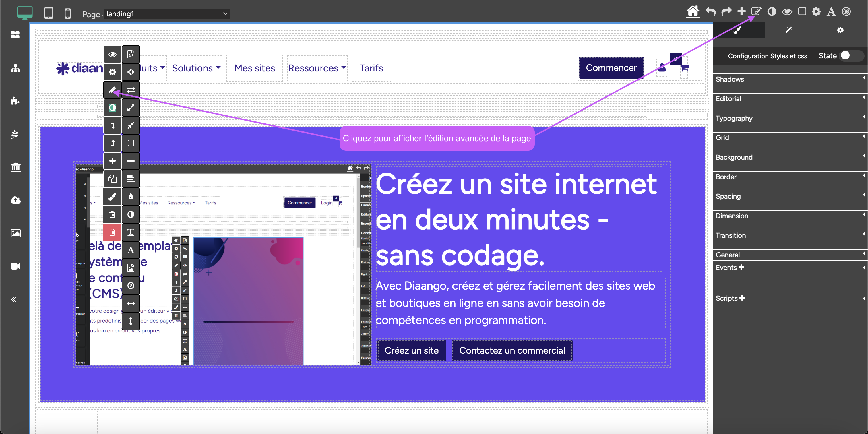
Task: Open the four-squares dashboard icon in the left sidebar
Action: point(15,35)
